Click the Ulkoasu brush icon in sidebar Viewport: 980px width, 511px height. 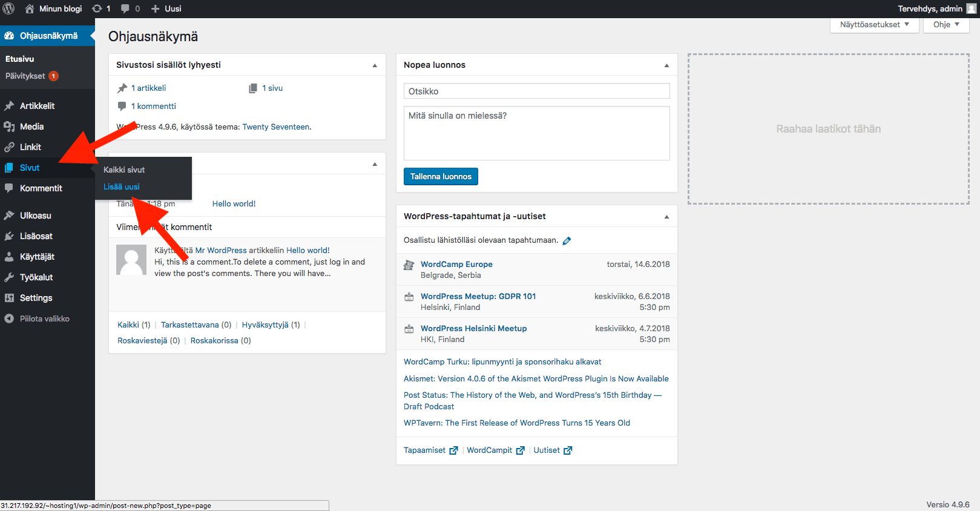click(x=9, y=216)
